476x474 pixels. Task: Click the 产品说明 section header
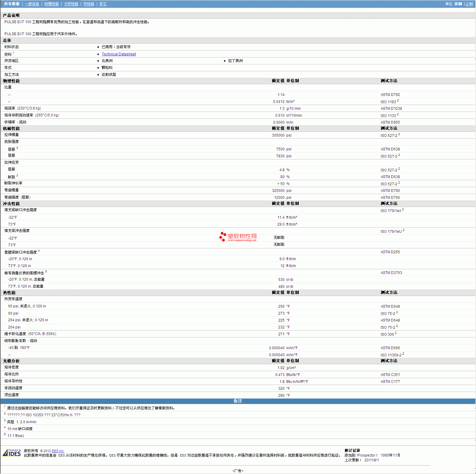pos(11,15)
